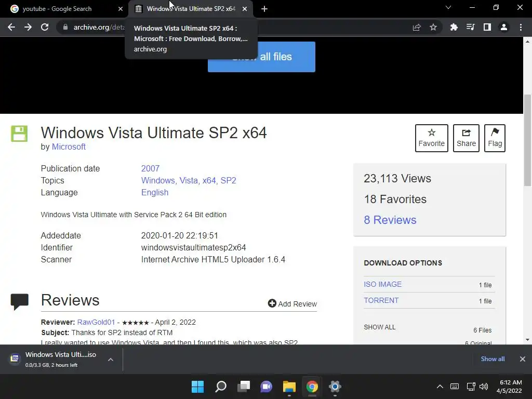Click the Share button on item page

pyautogui.click(x=466, y=138)
